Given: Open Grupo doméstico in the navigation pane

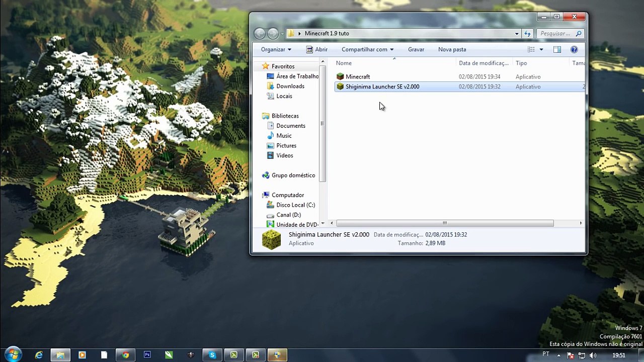Looking at the screenshot, I should coord(293,175).
